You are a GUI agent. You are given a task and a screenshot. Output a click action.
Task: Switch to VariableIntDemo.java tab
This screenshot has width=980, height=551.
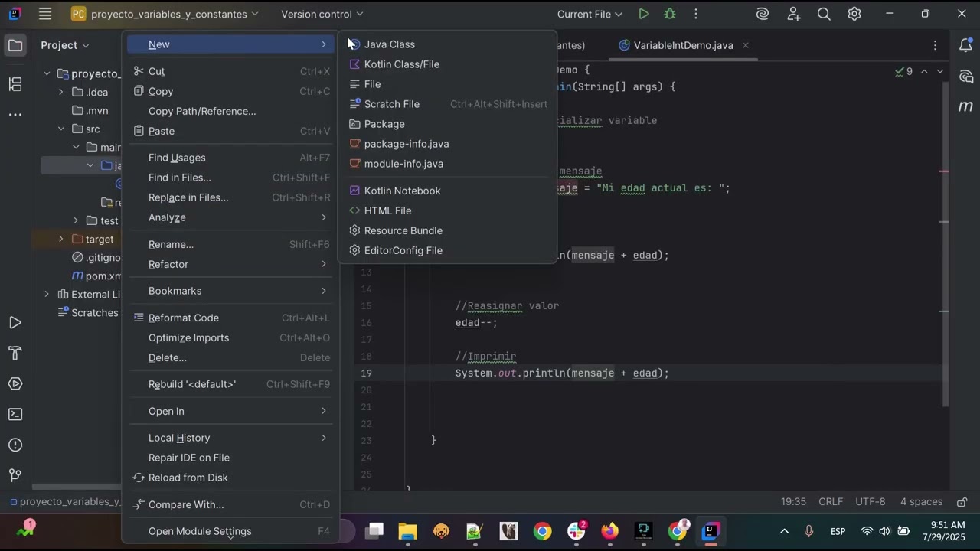(683, 45)
